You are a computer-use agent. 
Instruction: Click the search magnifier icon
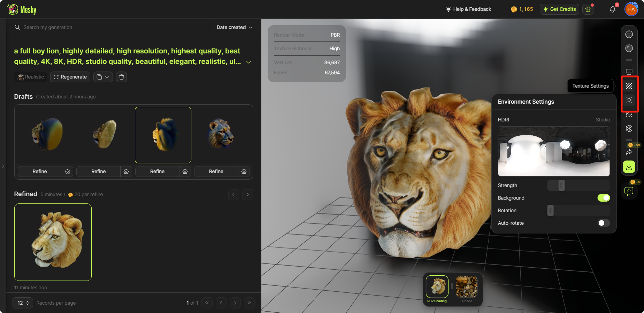pyautogui.click(x=17, y=27)
